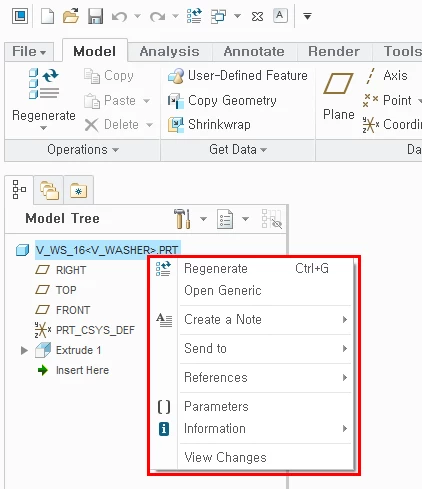Launch the Shrinkwrap tool
The width and height of the screenshot is (422, 489).
(x=209, y=125)
